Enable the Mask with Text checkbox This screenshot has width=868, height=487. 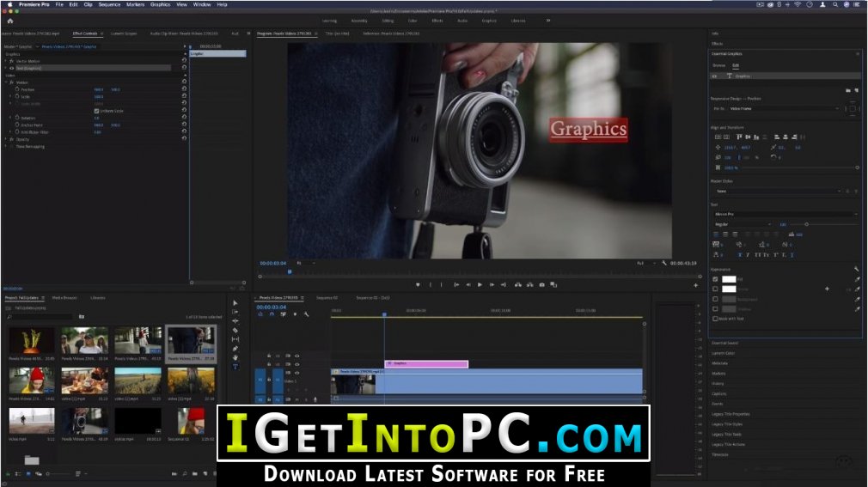click(715, 319)
